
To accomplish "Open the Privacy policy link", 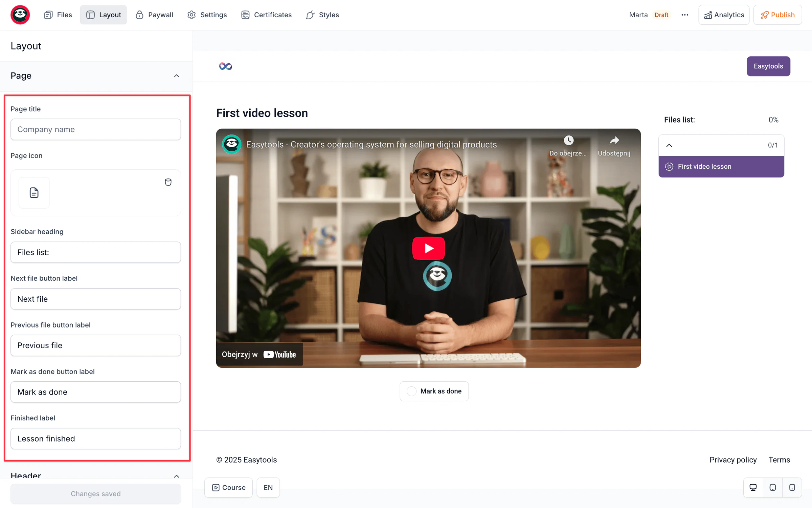I will [733, 460].
